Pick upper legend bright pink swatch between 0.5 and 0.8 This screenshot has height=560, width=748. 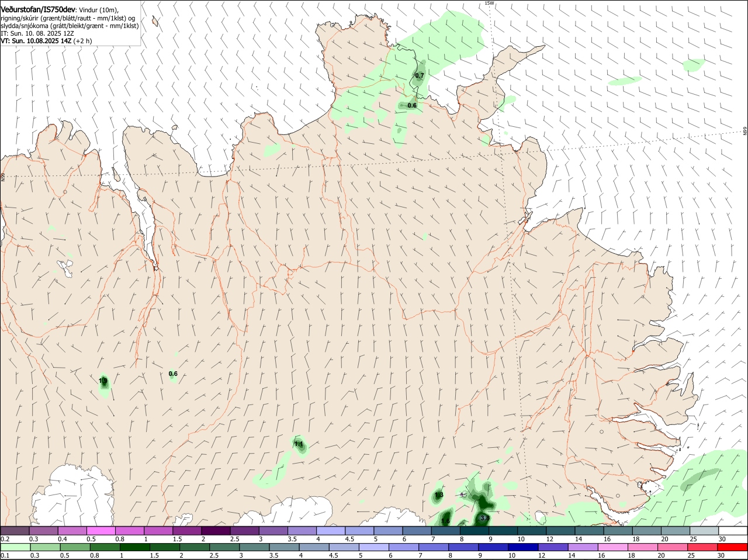101,531
